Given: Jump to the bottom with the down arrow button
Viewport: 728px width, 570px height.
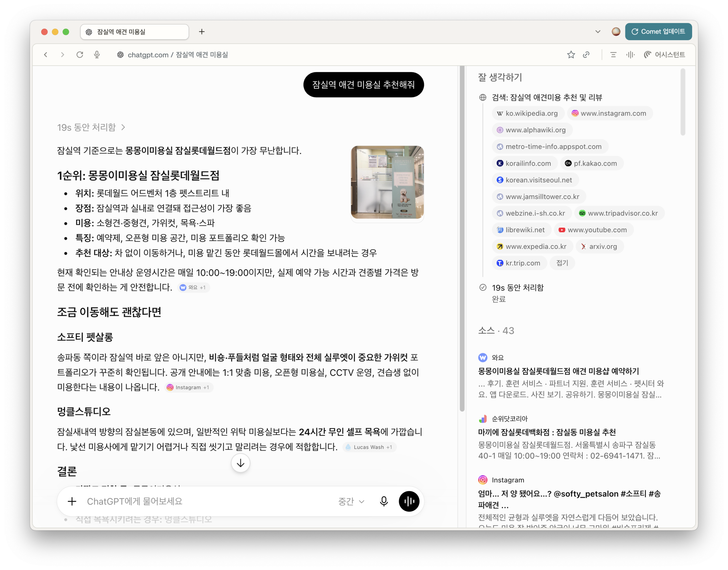Looking at the screenshot, I should click(x=241, y=463).
